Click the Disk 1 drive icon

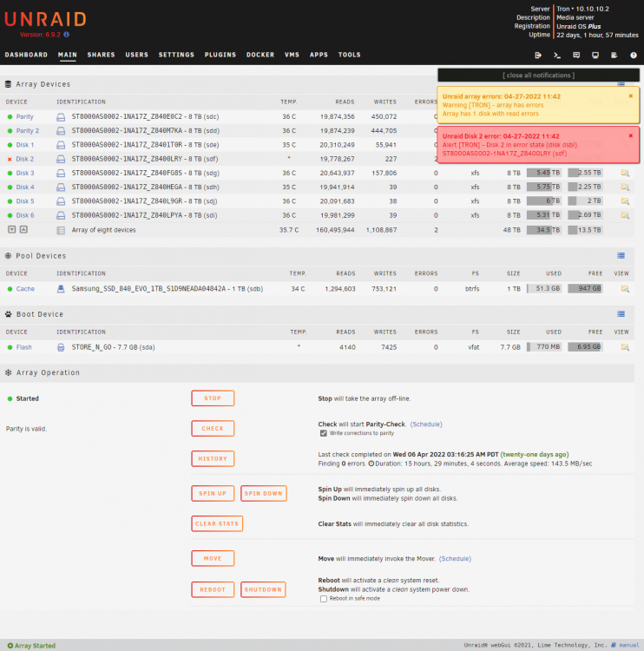click(x=61, y=145)
